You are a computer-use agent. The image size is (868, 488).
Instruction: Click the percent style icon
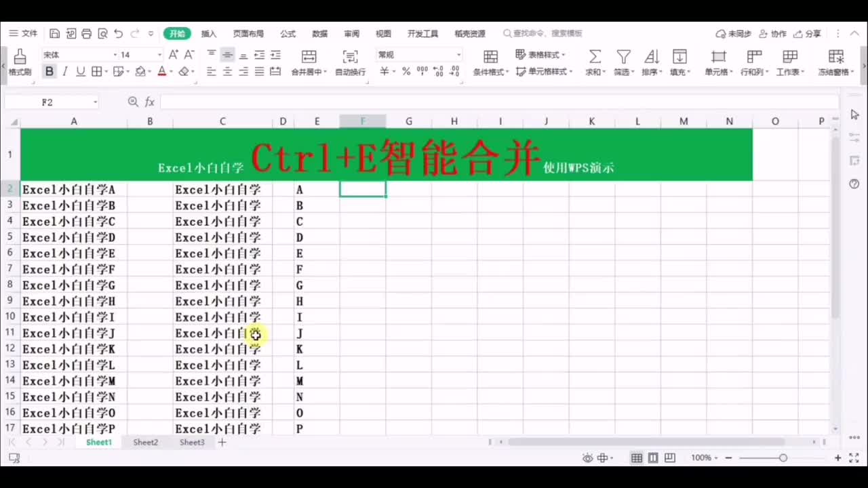406,71
